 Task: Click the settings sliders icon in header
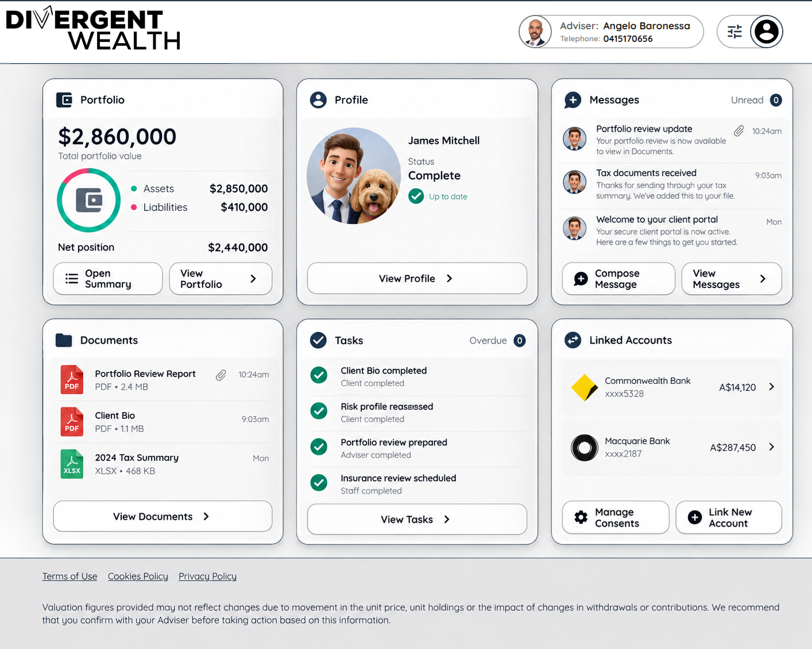[x=734, y=32]
